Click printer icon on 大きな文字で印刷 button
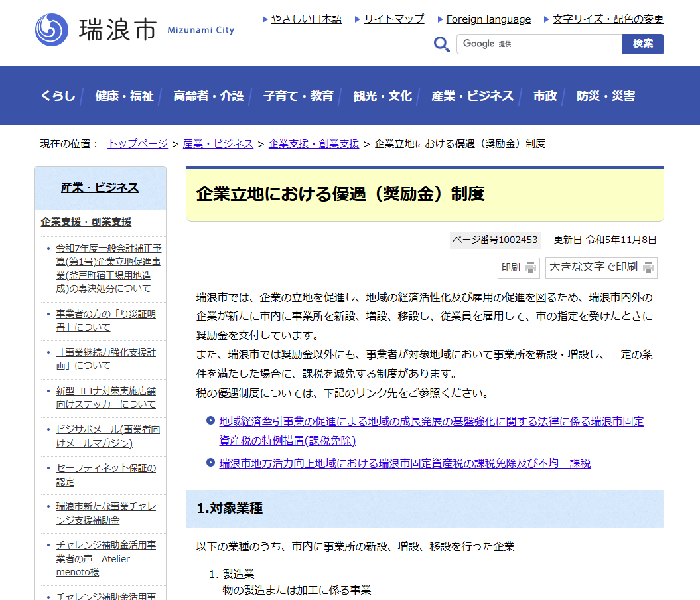This screenshot has height=600, width=700. tap(648, 267)
